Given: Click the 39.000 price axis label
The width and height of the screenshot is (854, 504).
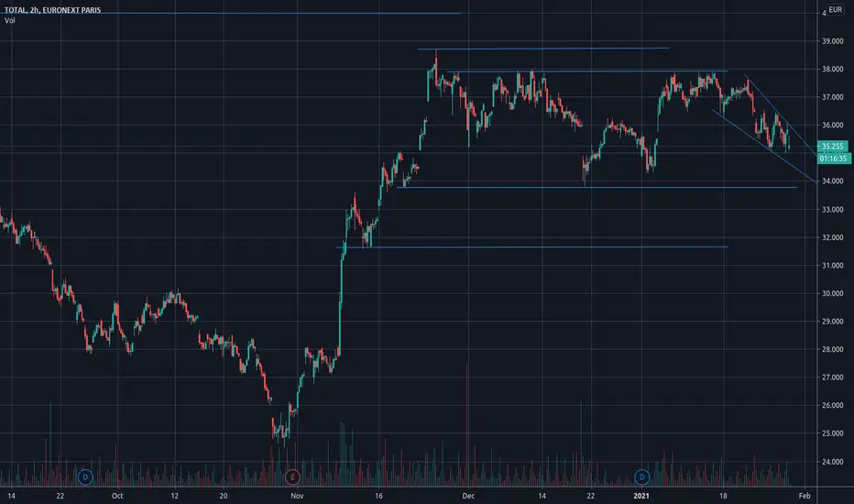Looking at the screenshot, I should click(x=832, y=41).
